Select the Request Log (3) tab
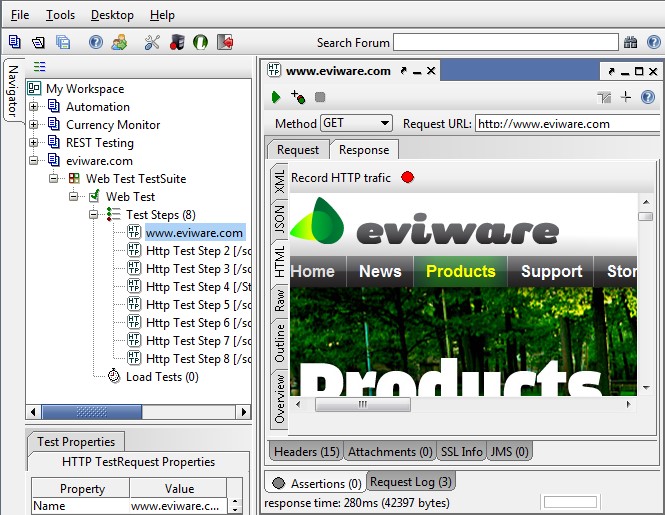Image resolution: width=665 pixels, height=515 pixels. point(411,482)
